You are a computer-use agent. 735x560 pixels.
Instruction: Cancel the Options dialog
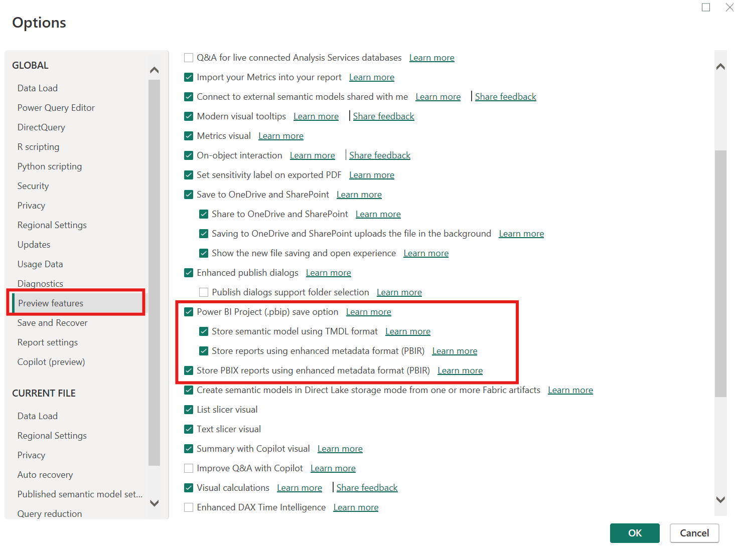pyautogui.click(x=694, y=533)
